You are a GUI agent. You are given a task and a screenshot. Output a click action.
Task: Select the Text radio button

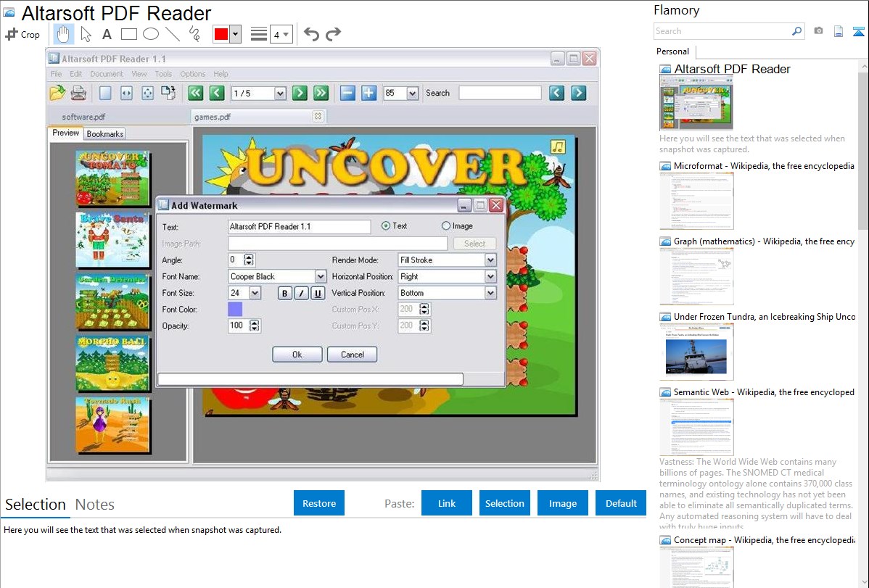click(x=386, y=226)
